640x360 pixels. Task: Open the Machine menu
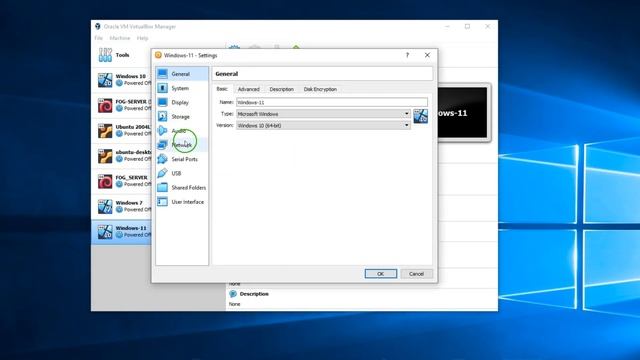[x=120, y=38]
